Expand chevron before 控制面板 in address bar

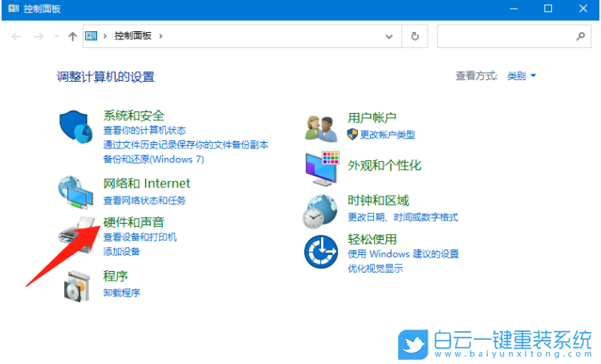pyautogui.click(x=104, y=36)
